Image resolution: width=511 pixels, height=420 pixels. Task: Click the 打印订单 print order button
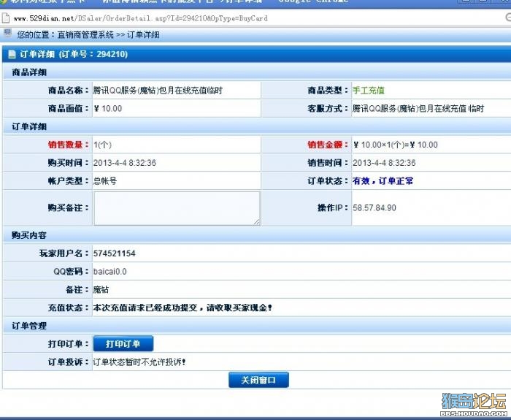click(x=123, y=344)
